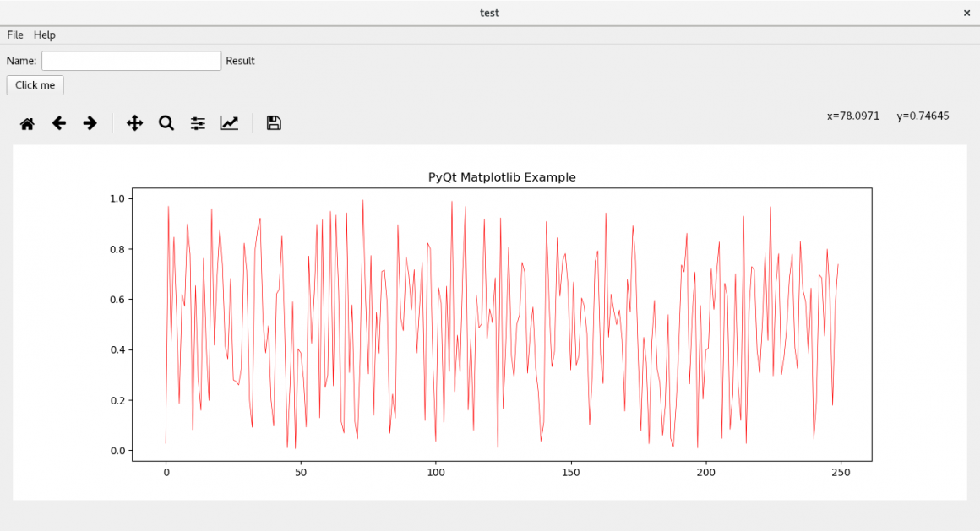Go back to previous plot view
Viewport: 980px width, 531px height.
(59, 123)
